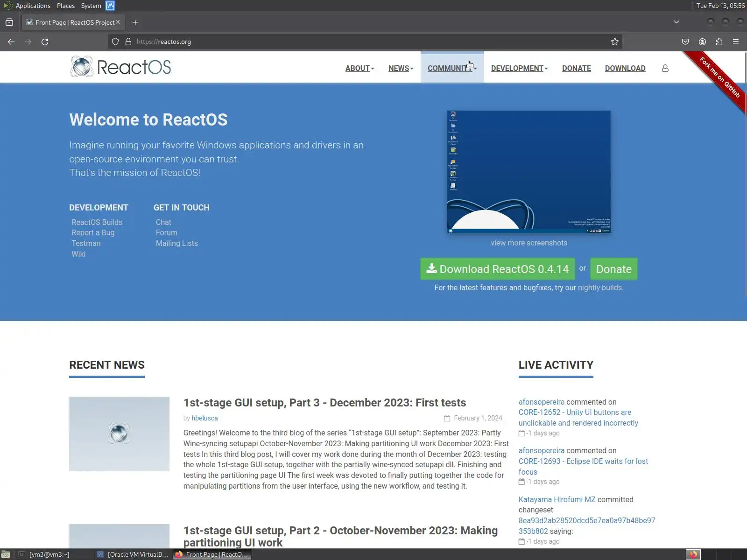Click the padlock site security icon
Image resolution: width=747 pixels, height=560 pixels.
click(x=128, y=42)
